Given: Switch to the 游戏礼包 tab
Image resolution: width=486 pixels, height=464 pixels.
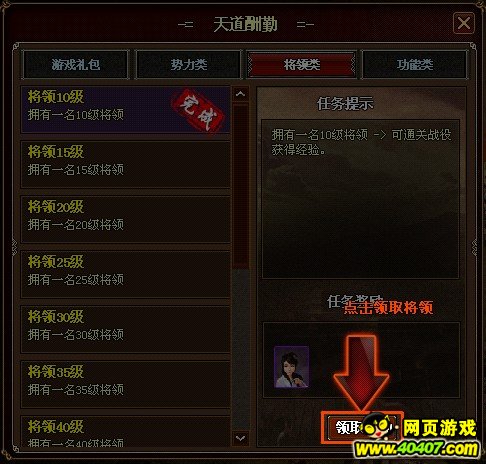Looking at the screenshot, I should click(x=76, y=64).
